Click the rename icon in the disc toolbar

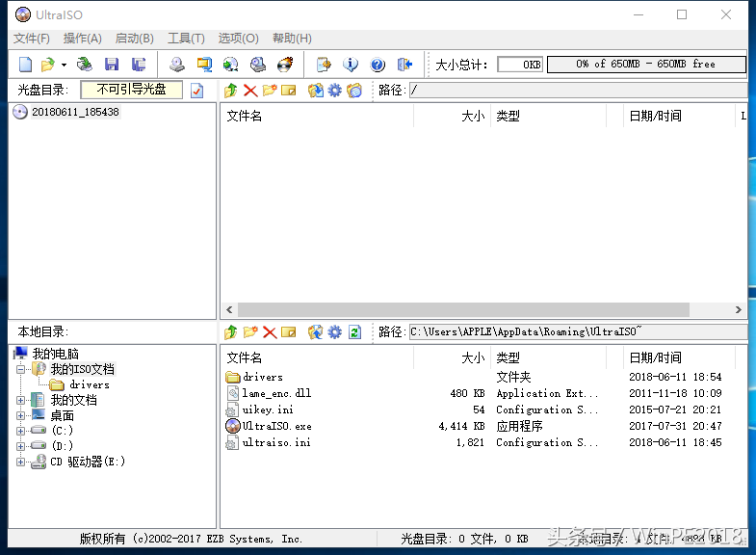tap(288, 91)
